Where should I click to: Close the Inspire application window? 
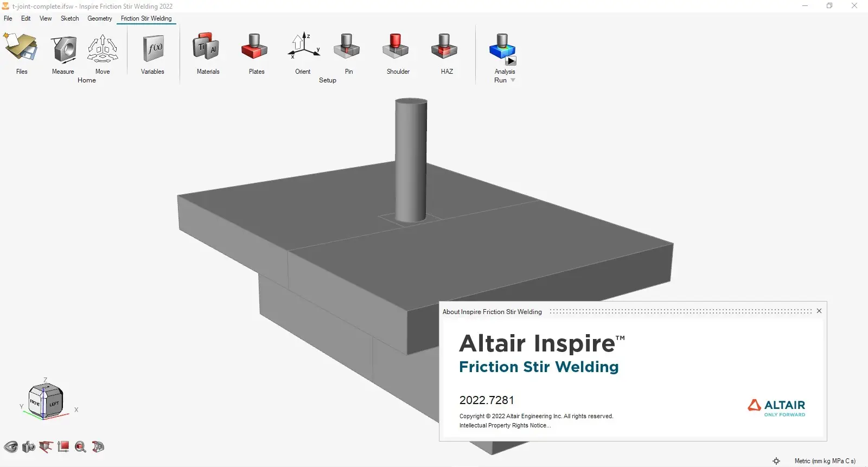pos(854,6)
